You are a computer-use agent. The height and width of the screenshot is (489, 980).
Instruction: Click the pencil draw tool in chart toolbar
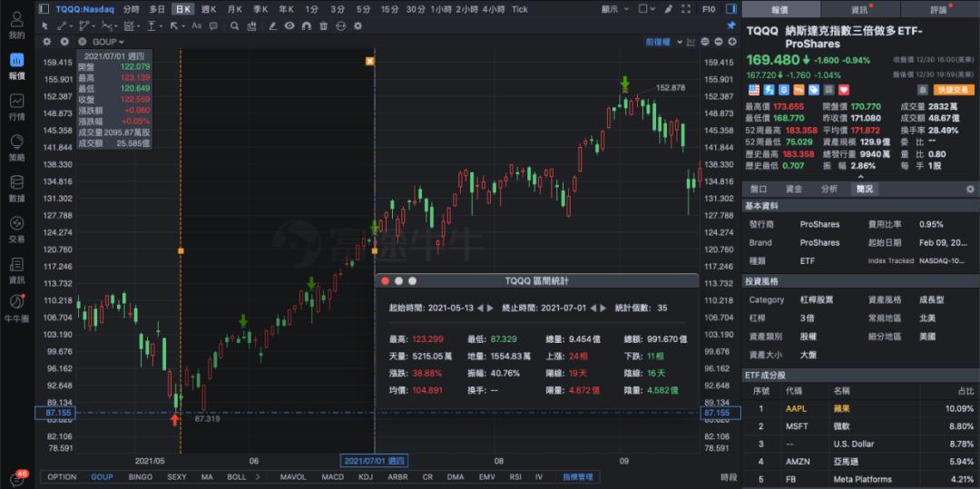[x=272, y=25]
